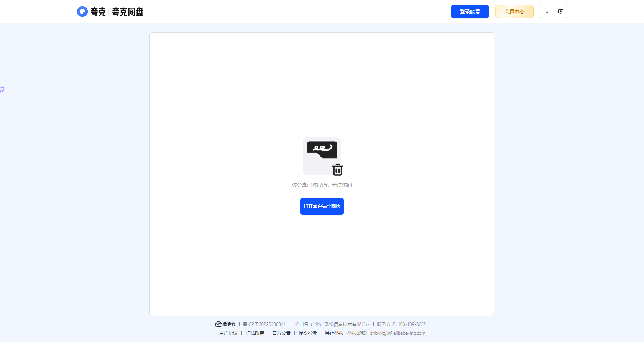Click the desktop client download icon
The image size is (644, 342).
click(560, 11)
